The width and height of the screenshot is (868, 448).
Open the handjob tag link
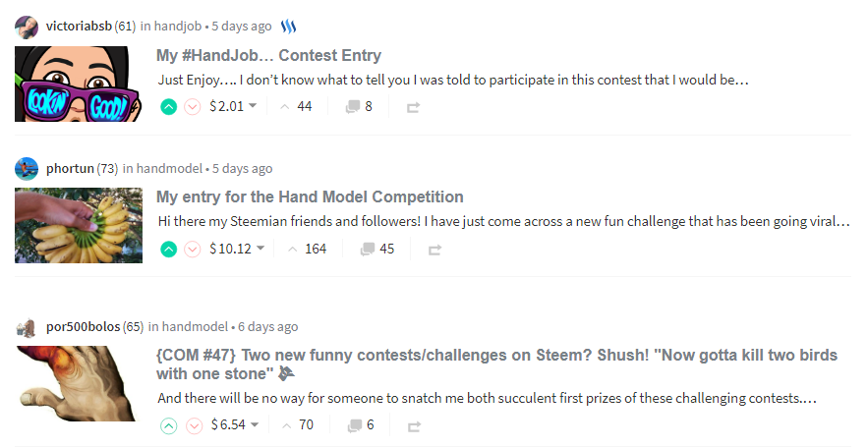click(178, 26)
